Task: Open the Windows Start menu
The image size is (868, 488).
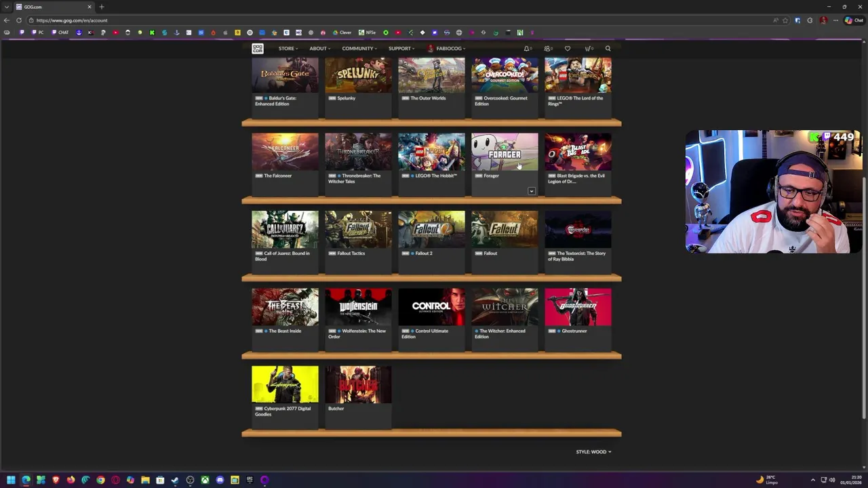Action: (11, 480)
